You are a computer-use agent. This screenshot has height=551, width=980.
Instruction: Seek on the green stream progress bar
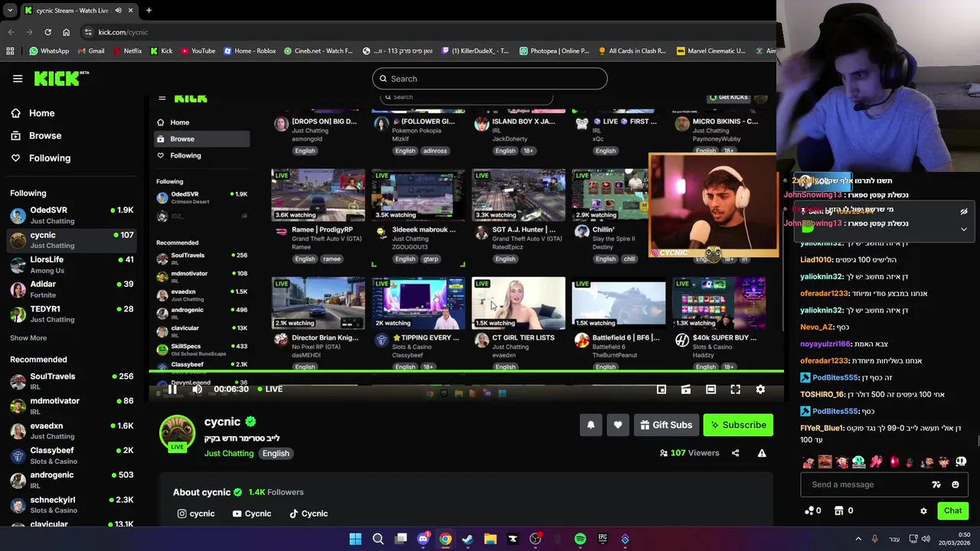(x=466, y=372)
